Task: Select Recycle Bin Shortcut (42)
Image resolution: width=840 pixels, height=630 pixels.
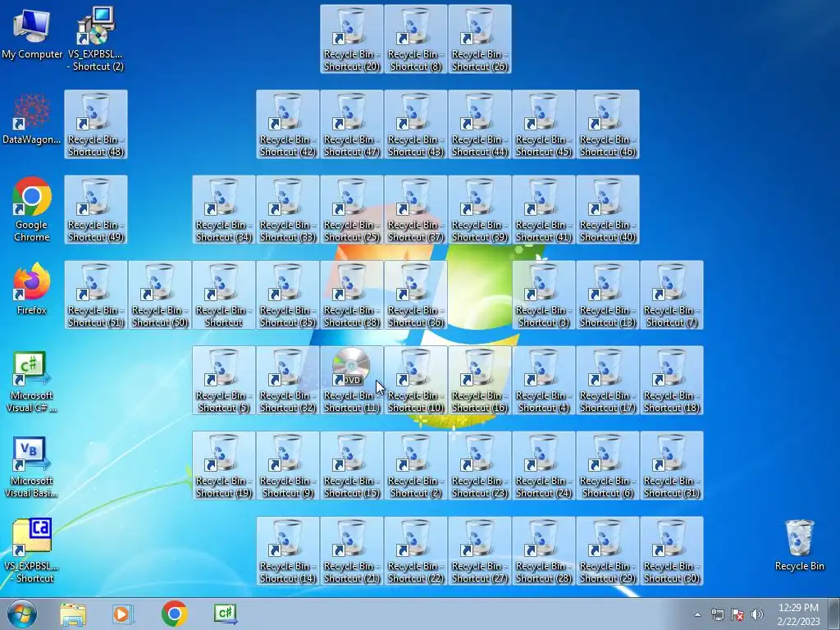Action: click(x=288, y=125)
